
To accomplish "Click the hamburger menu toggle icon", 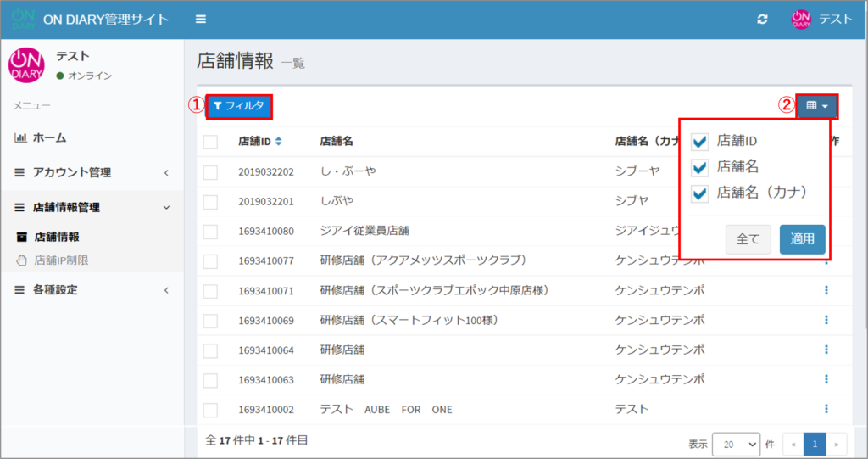I will click(x=201, y=19).
